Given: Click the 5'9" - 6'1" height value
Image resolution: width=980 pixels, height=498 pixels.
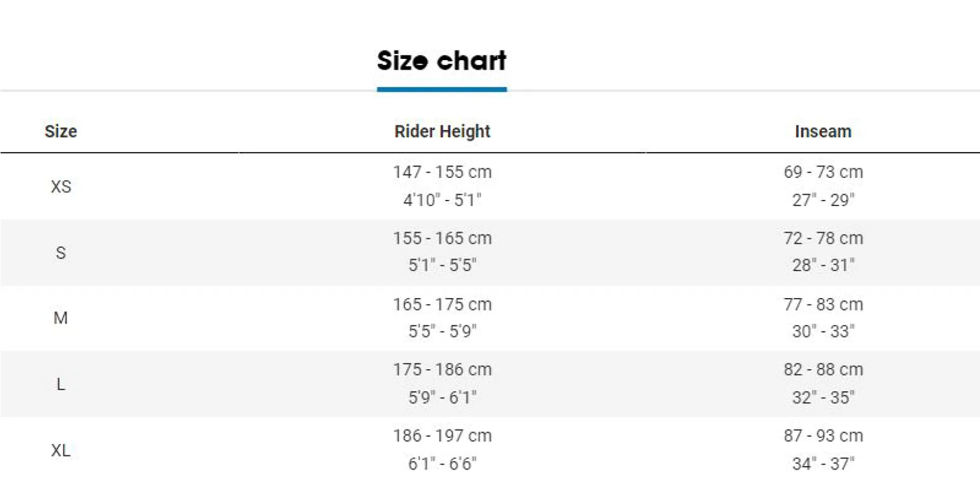Looking at the screenshot, I should tap(442, 397).
